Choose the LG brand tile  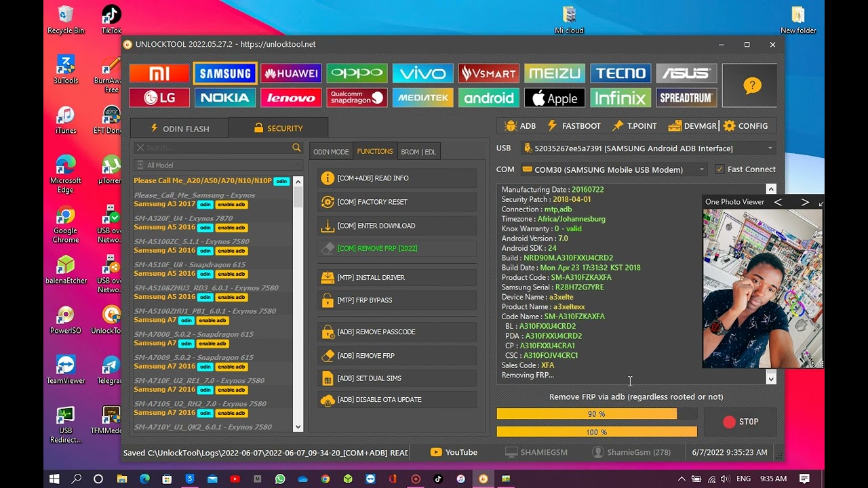click(159, 98)
